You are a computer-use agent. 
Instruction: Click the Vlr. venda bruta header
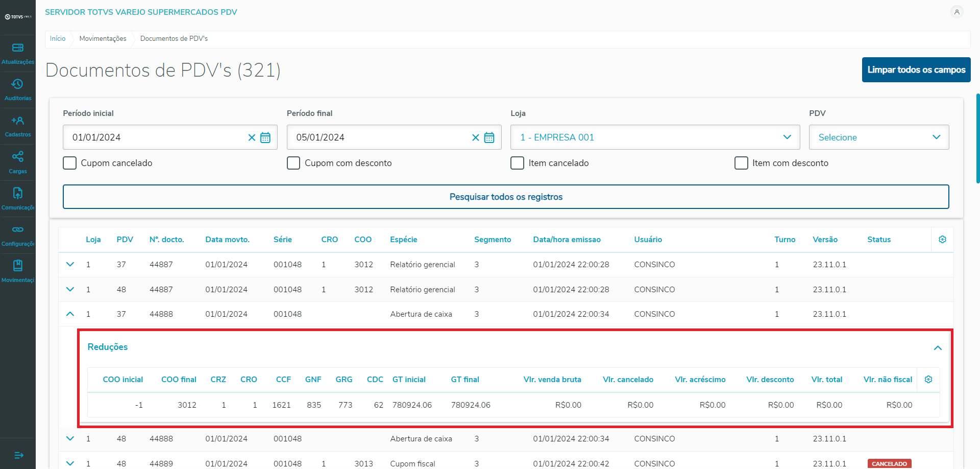point(552,380)
